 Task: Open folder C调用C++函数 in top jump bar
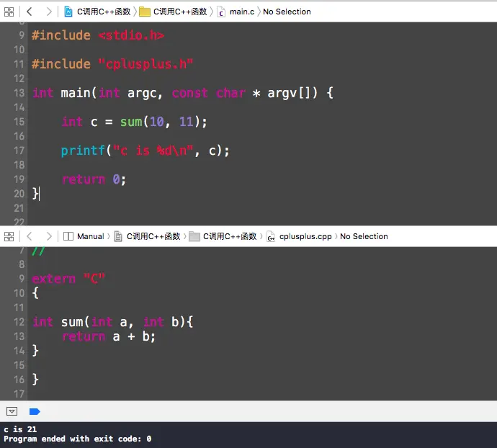[x=180, y=12]
